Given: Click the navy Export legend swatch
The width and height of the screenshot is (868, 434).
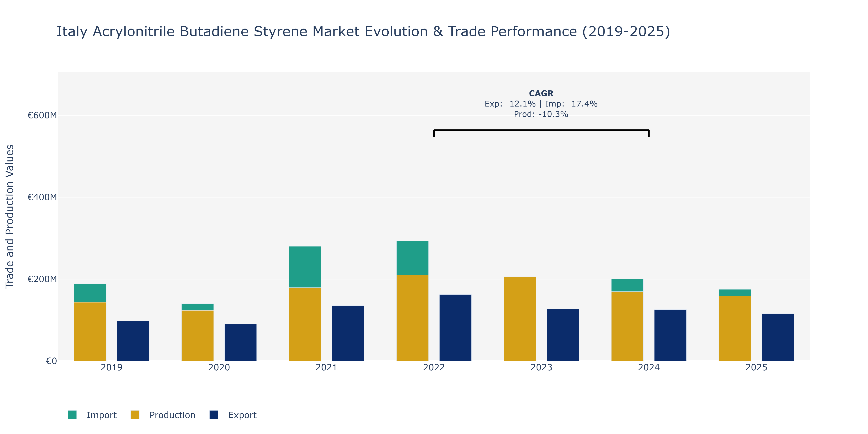Looking at the screenshot, I should point(214,415).
